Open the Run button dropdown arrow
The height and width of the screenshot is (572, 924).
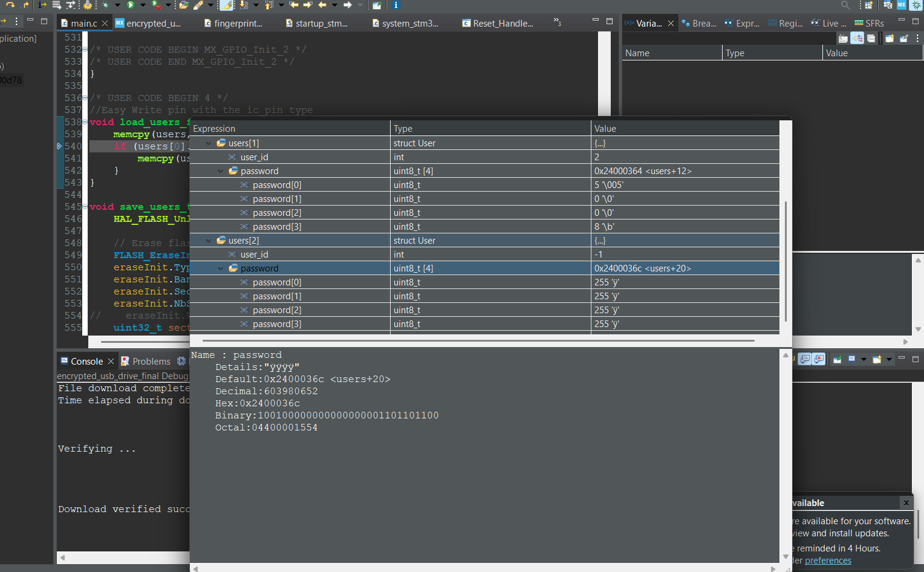[x=143, y=5]
